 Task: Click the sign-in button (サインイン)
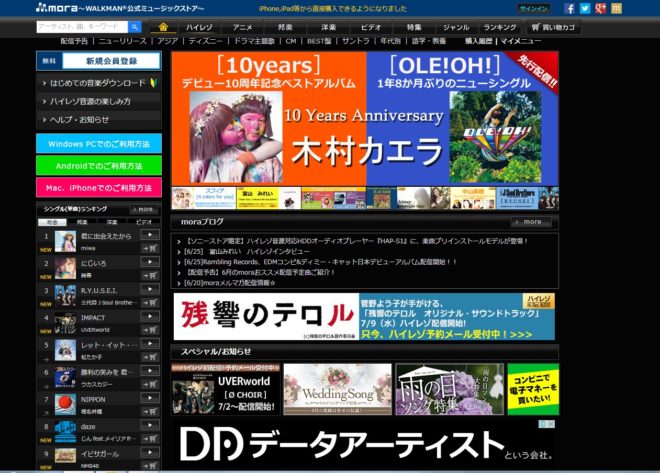pyautogui.click(x=533, y=8)
